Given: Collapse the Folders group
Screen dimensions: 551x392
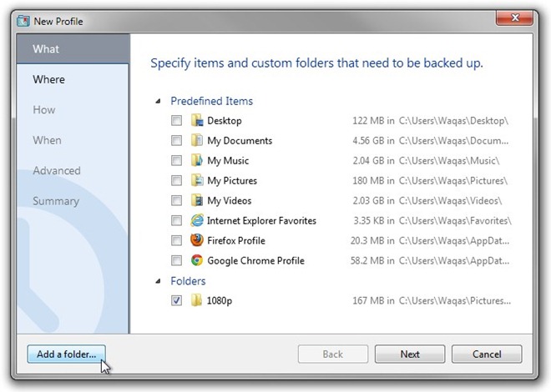Looking at the screenshot, I should click(158, 281).
